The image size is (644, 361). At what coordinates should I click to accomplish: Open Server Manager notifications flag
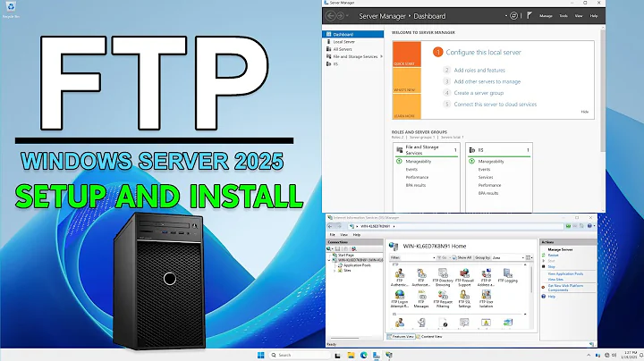pos(530,15)
